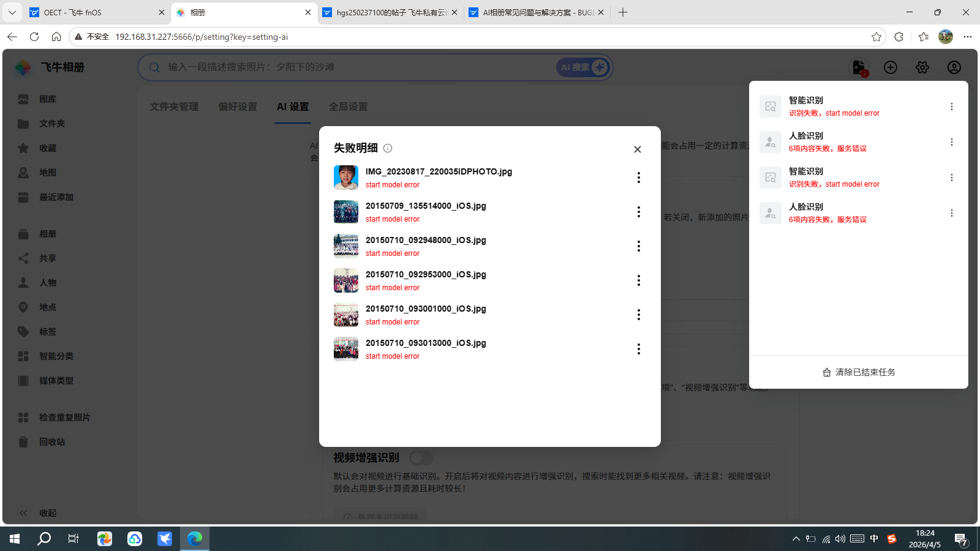This screenshot has width=980, height=551.
Task: Open more options for 20150709_135514000_iOS.jpg
Action: click(x=639, y=212)
